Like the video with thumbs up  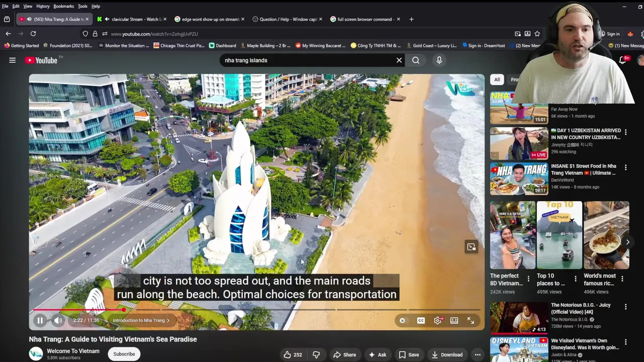[292, 354]
